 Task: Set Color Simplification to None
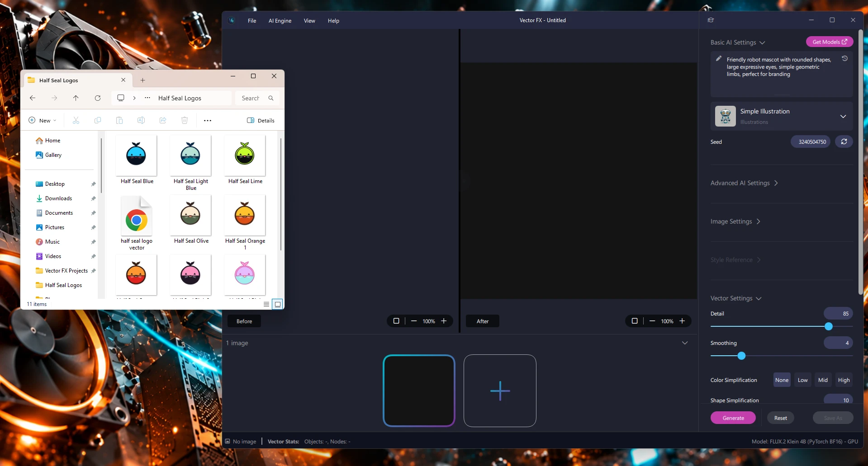pos(782,380)
